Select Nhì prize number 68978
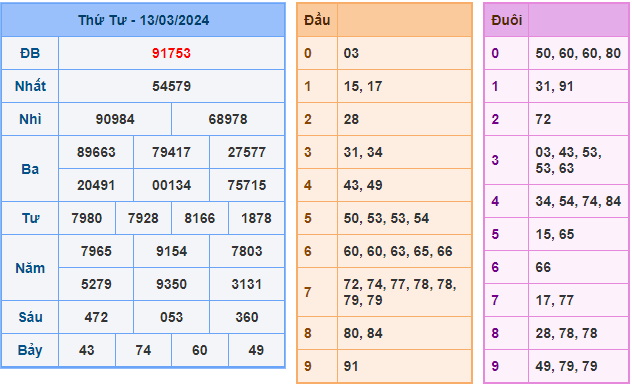Screen dimensions: 632x385 tap(228, 119)
